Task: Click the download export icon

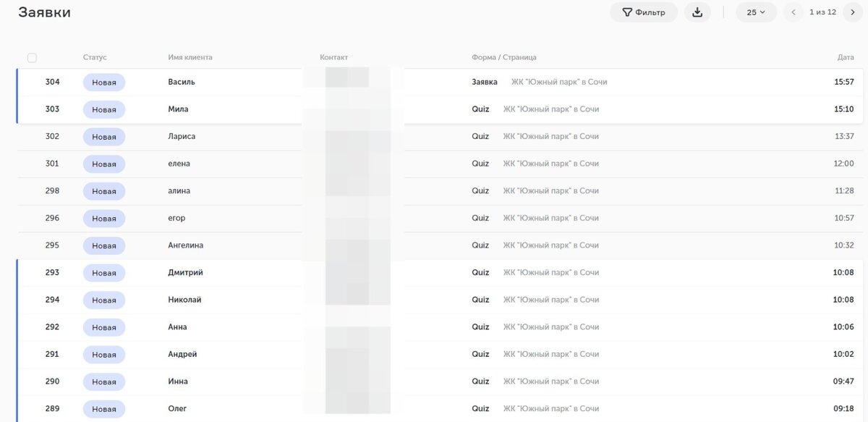Action: [697, 12]
